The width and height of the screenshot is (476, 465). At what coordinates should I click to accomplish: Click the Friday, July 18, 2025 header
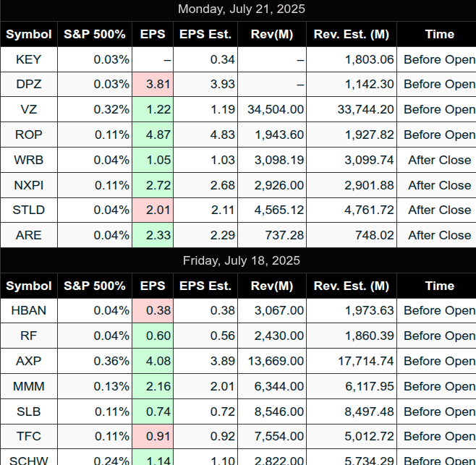click(x=242, y=261)
